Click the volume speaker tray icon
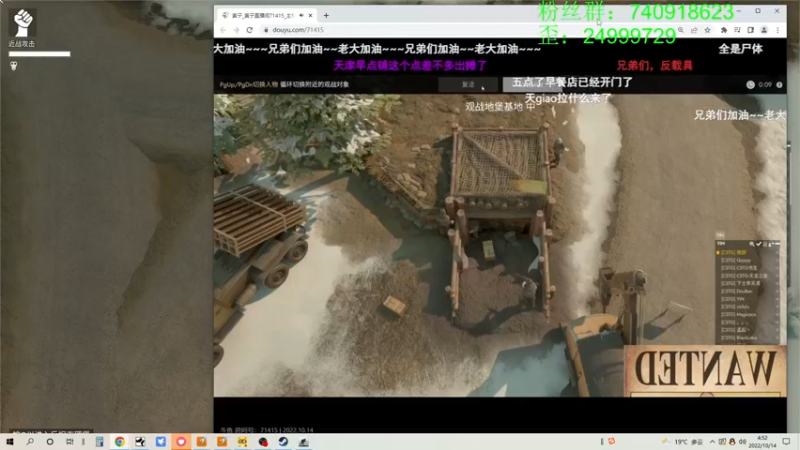The height and width of the screenshot is (450, 800). coord(742,442)
